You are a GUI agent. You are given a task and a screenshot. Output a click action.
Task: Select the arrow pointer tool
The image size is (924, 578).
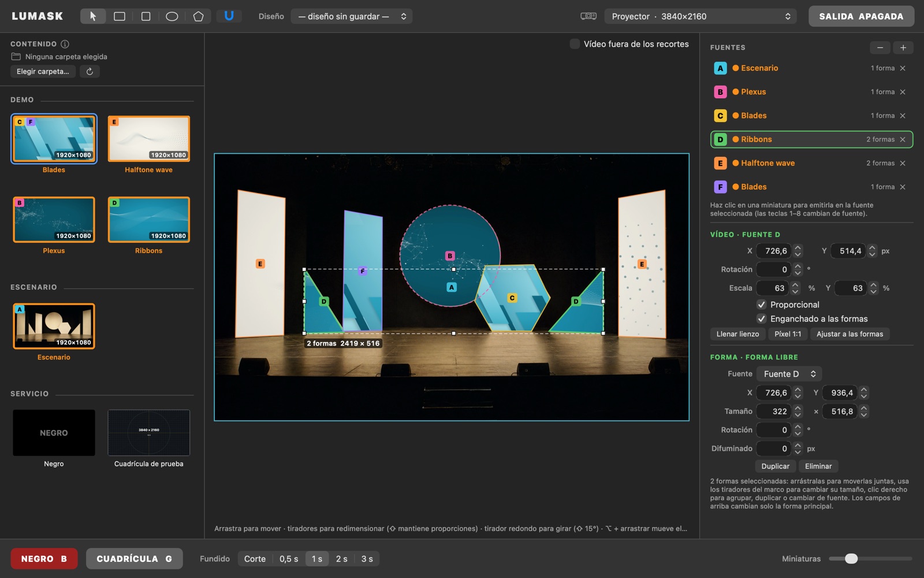92,16
